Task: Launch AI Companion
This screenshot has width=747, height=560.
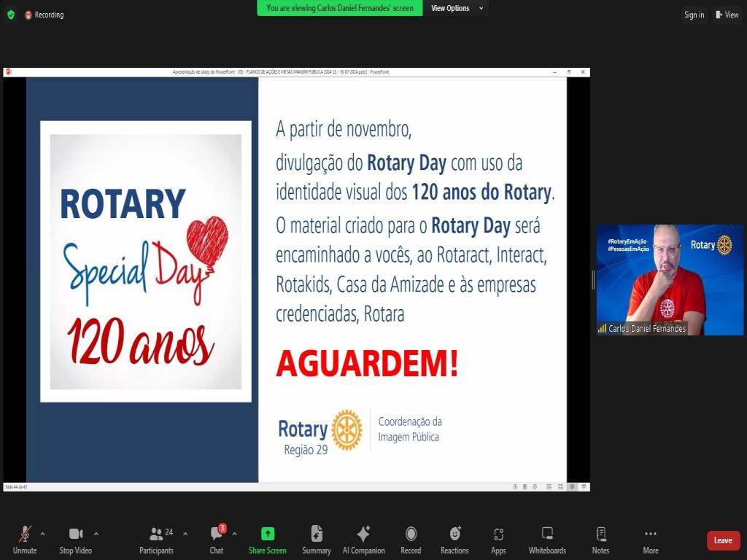Action: point(363,540)
